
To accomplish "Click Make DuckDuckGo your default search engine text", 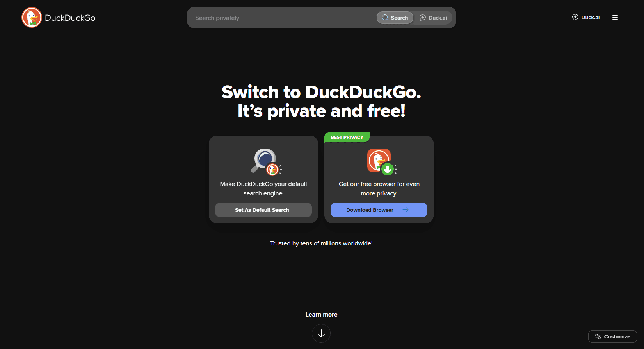I will click(263, 189).
